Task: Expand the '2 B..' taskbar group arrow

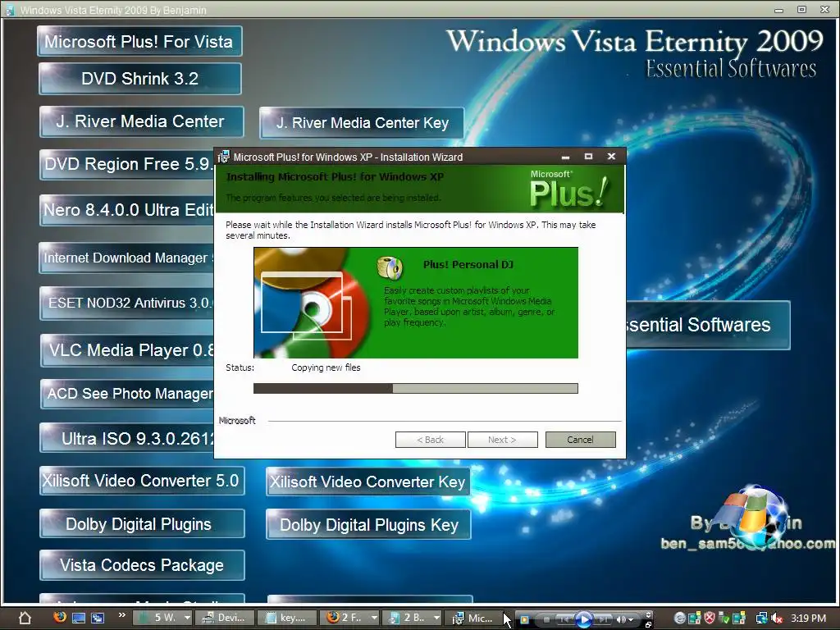Action: 436,618
